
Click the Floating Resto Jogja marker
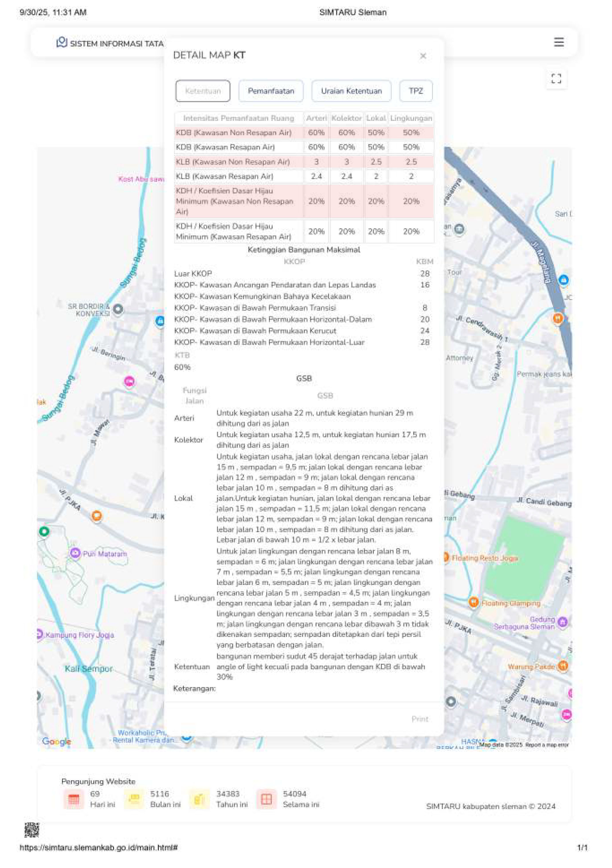point(446,557)
